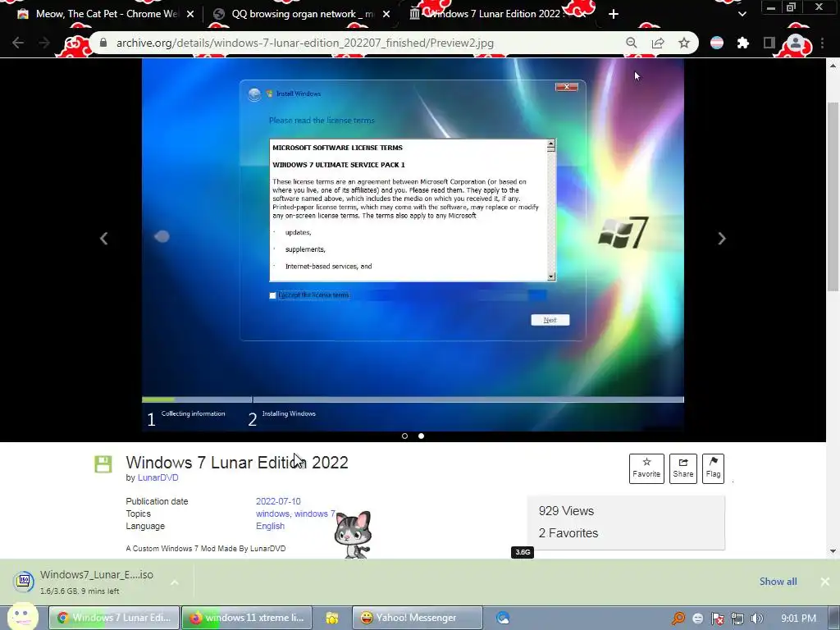This screenshot has height=630, width=840.
Task: Go back with the browser back arrow
Action: tap(18, 43)
